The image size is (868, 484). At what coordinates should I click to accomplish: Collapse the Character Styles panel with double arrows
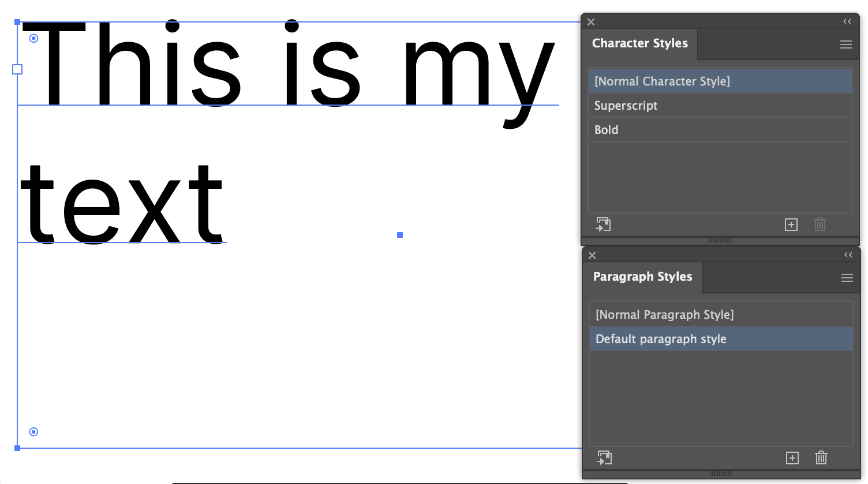[847, 21]
